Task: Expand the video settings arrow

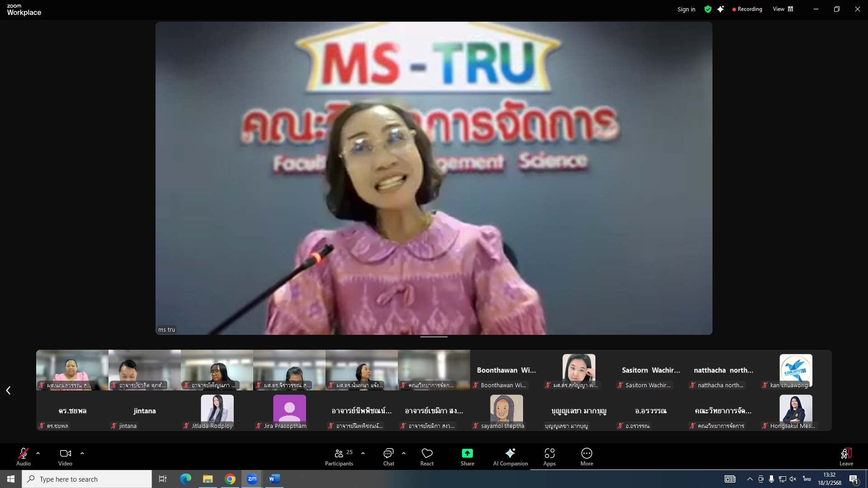Action: point(82,453)
